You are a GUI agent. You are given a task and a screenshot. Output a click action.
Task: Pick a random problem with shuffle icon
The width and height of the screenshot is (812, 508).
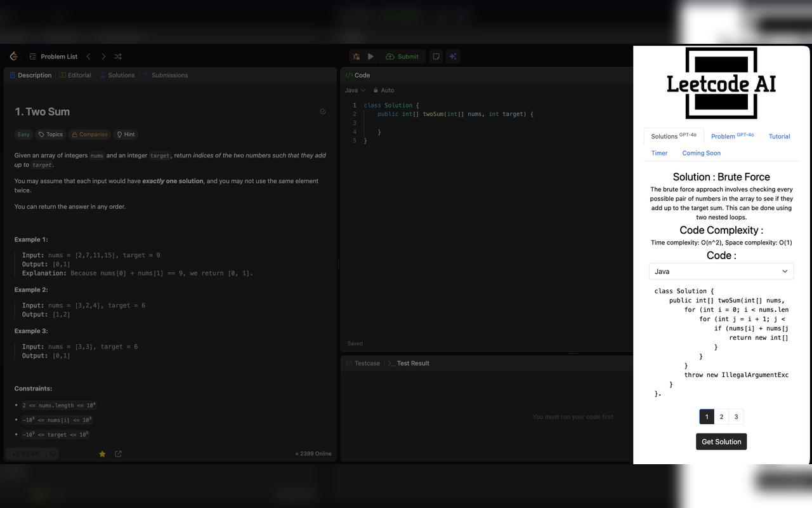[x=118, y=57]
